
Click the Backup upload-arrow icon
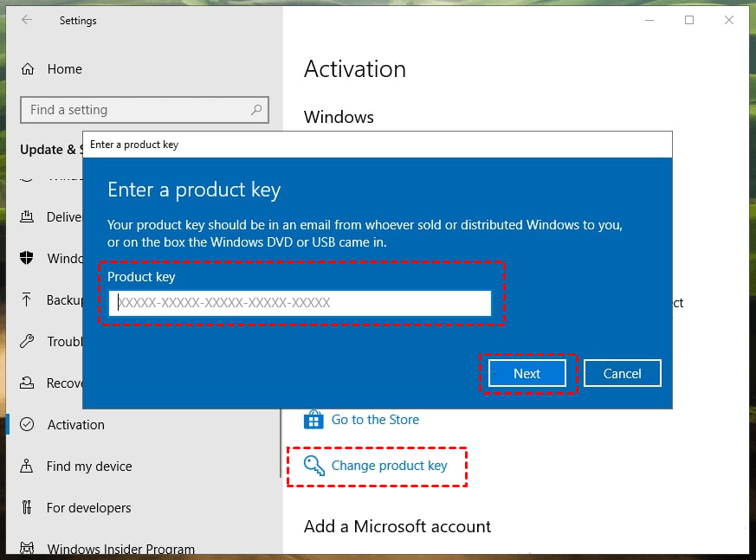pos(28,300)
